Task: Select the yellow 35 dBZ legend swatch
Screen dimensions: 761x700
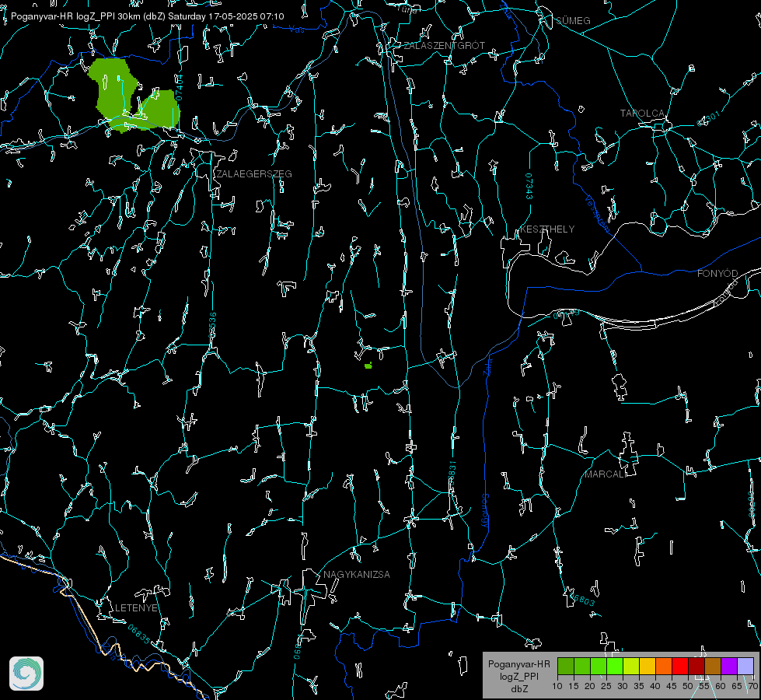Action: click(648, 666)
